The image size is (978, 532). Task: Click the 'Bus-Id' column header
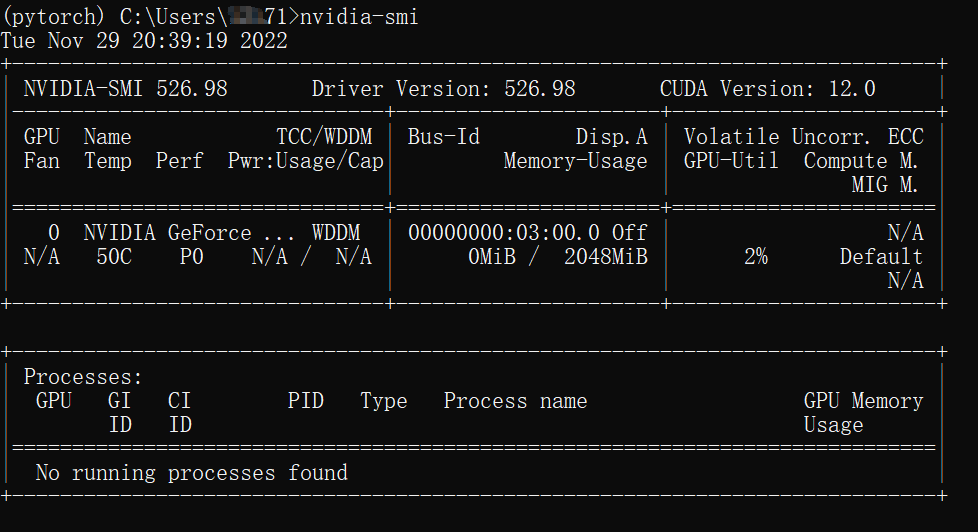pyautogui.click(x=443, y=137)
